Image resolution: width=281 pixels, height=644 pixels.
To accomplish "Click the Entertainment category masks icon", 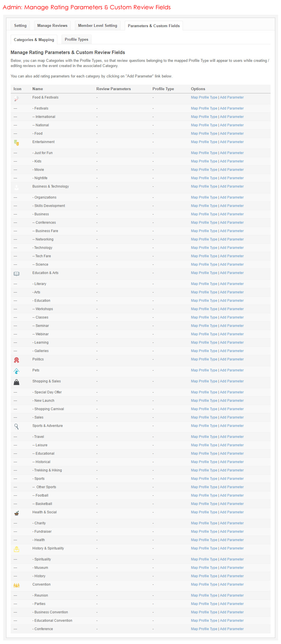I will coord(16,143).
